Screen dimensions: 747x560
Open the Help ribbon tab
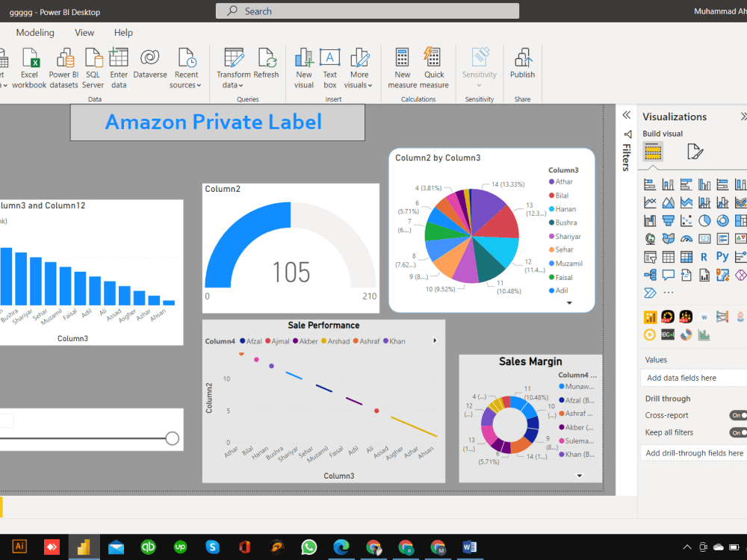point(123,32)
